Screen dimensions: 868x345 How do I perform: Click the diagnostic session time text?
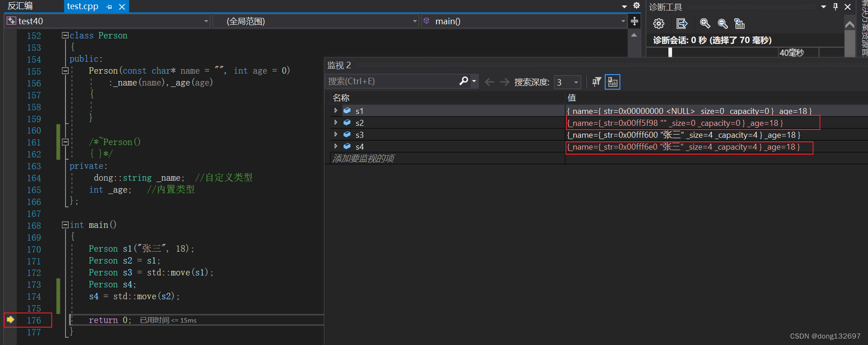click(x=712, y=40)
